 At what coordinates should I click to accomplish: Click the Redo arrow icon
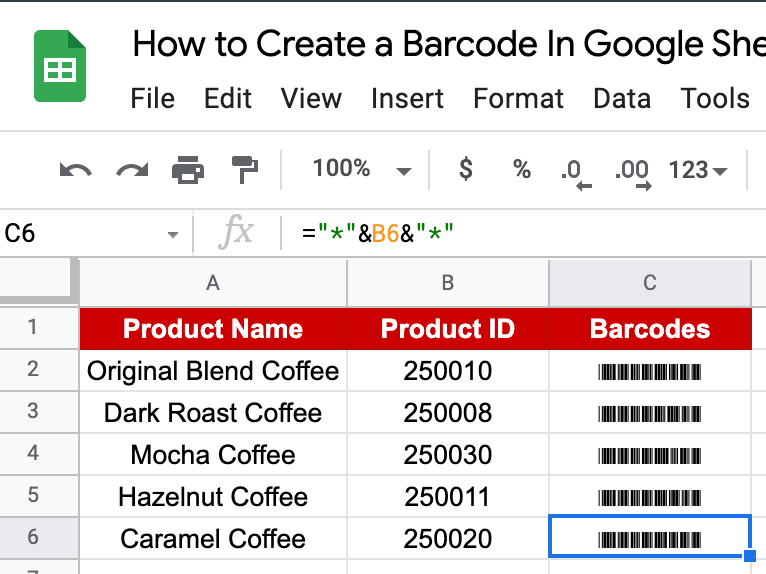click(132, 170)
